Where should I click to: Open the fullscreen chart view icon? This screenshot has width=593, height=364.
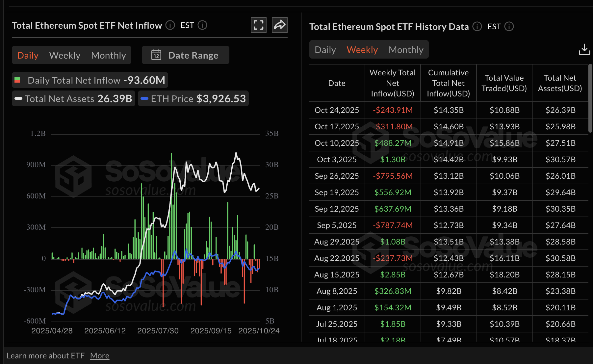point(259,25)
